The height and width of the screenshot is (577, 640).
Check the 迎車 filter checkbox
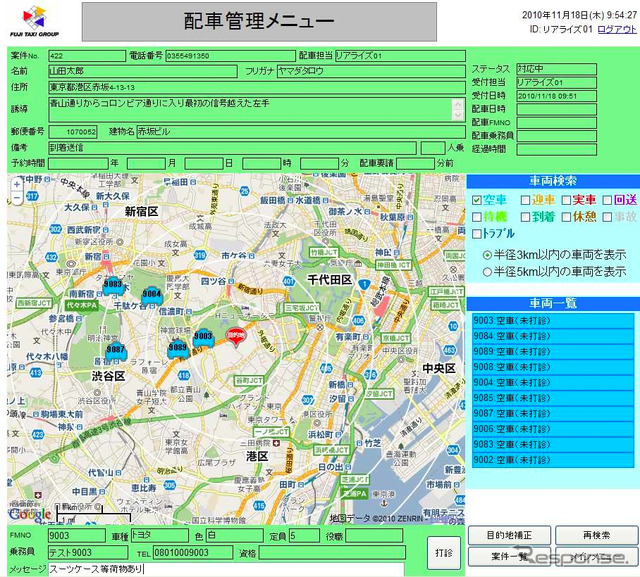pos(526,200)
